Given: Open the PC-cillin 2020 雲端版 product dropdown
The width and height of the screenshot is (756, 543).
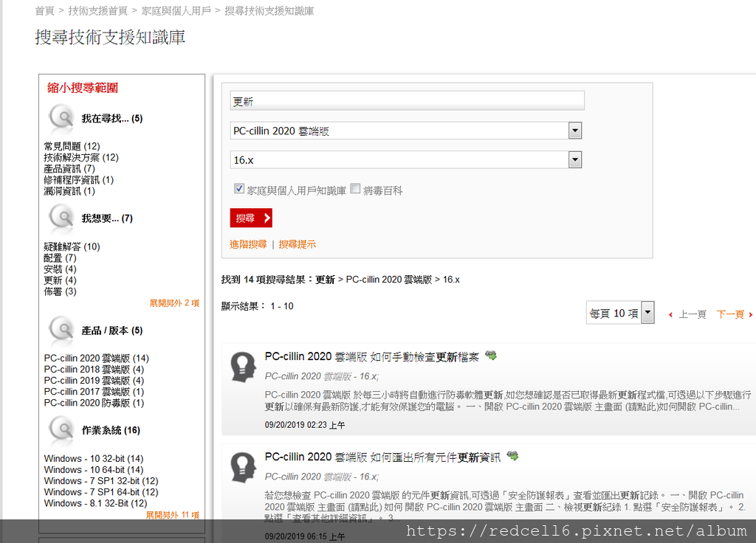Looking at the screenshot, I should 574,131.
